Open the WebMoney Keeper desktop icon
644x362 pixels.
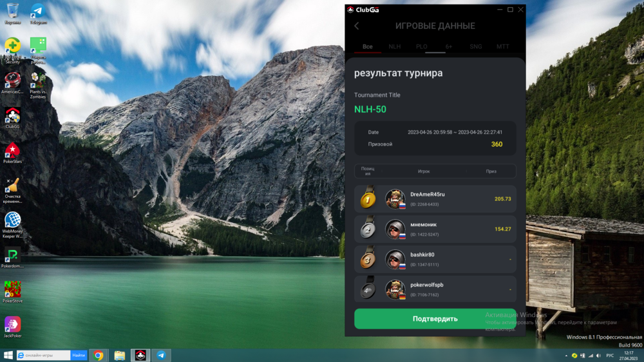12,222
